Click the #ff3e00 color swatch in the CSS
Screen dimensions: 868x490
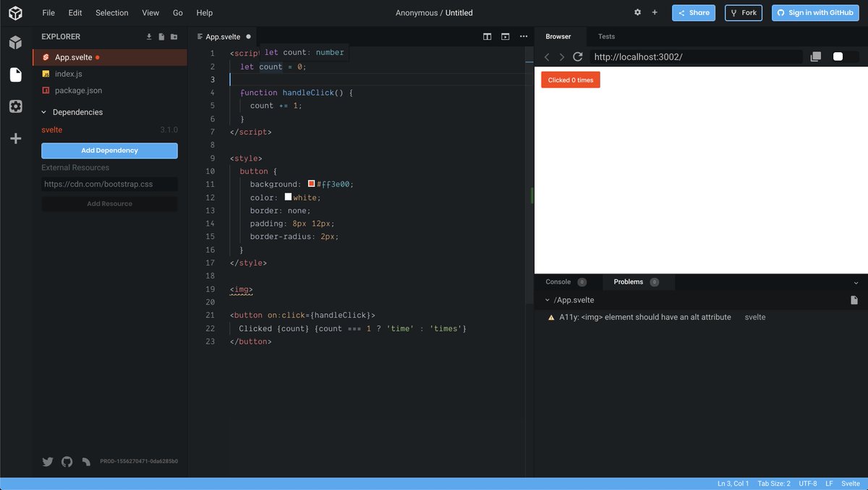(311, 184)
